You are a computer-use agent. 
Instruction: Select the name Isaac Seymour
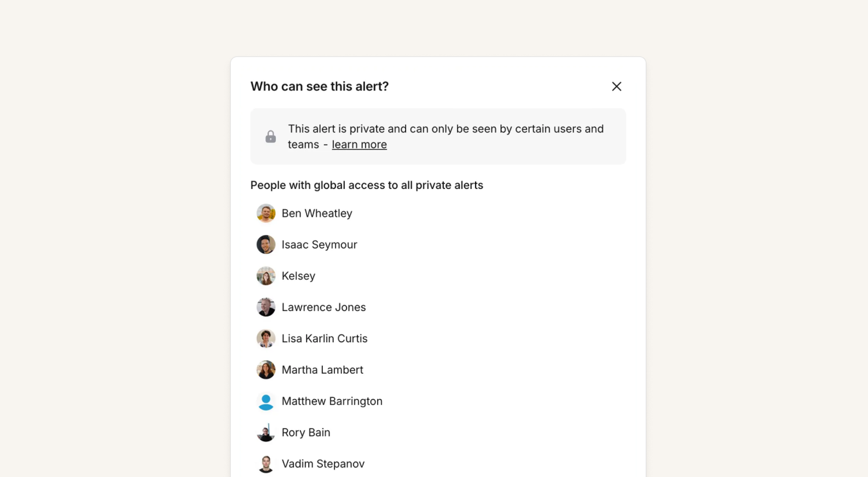(319, 245)
